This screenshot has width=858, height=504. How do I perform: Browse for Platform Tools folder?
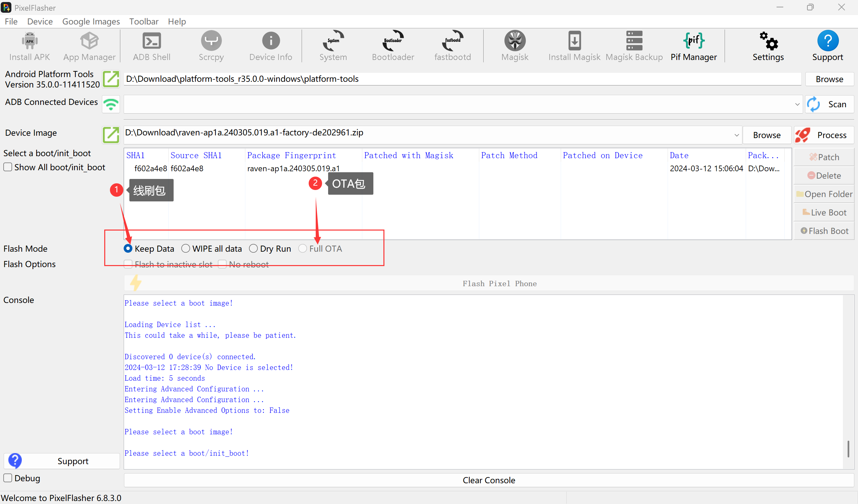pos(829,79)
